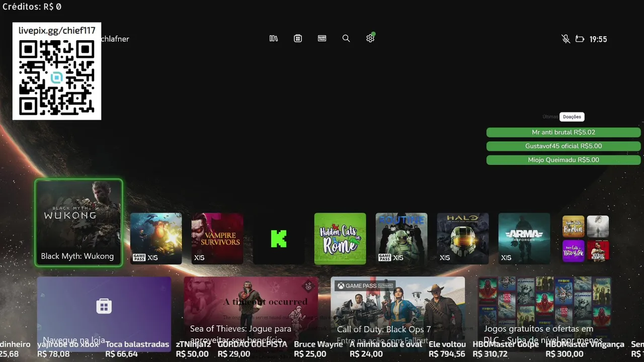Click the livepix.gg/chief117 link text
The image size is (644, 362).
[x=57, y=31]
